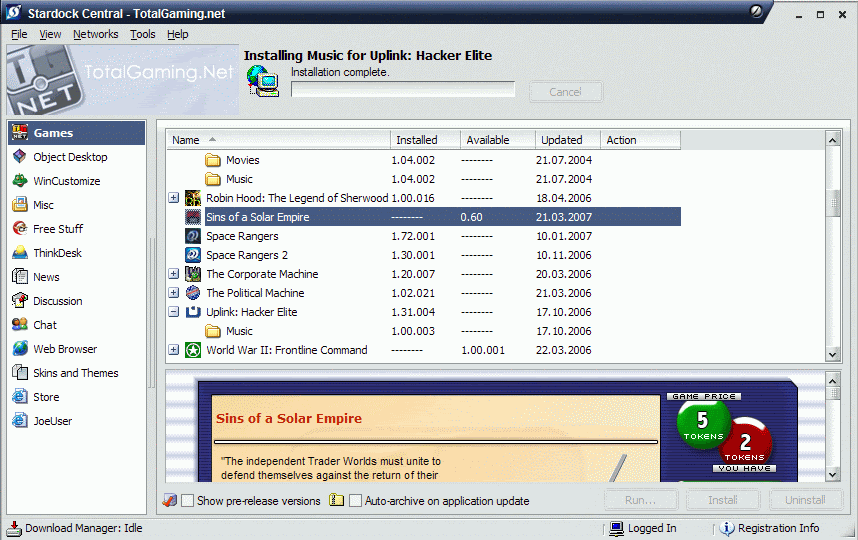Click the Install button
The width and height of the screenshot is (858, 540).
point(723,500)
